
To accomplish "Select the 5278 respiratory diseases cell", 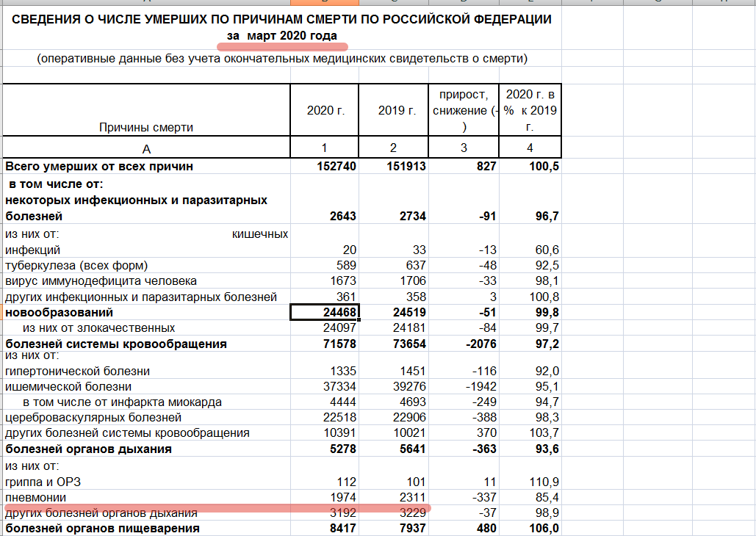I will click(x=325, y=449).
